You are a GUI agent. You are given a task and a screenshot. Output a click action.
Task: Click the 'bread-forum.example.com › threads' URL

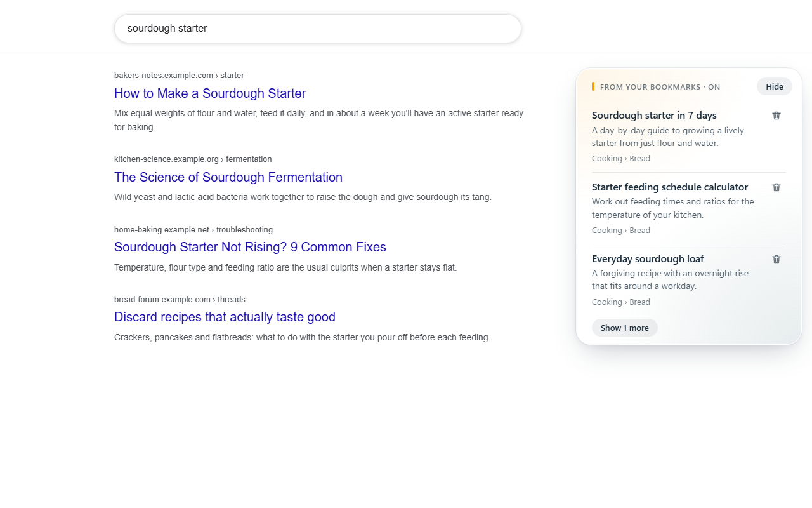click(180, 300)
